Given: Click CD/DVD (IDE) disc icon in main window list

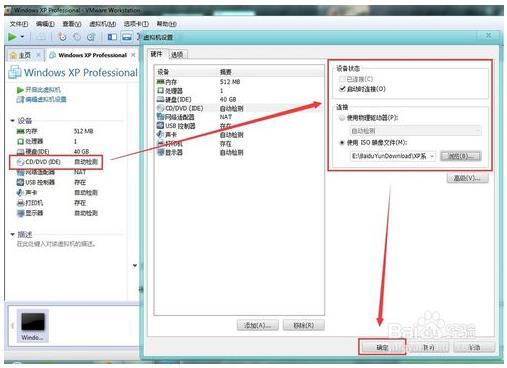Looking at the screenshot, I should pyautogui.click(x=21, y=162).
